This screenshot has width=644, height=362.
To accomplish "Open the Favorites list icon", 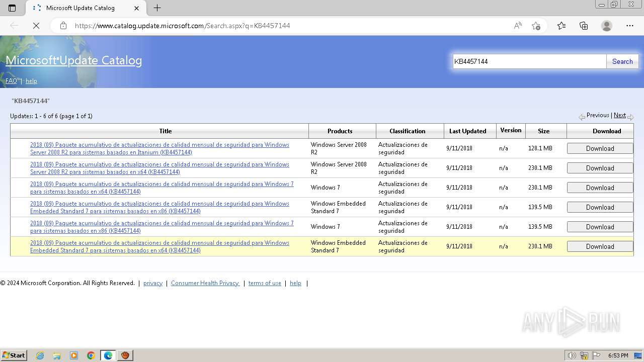I will [x=561, y=26].
